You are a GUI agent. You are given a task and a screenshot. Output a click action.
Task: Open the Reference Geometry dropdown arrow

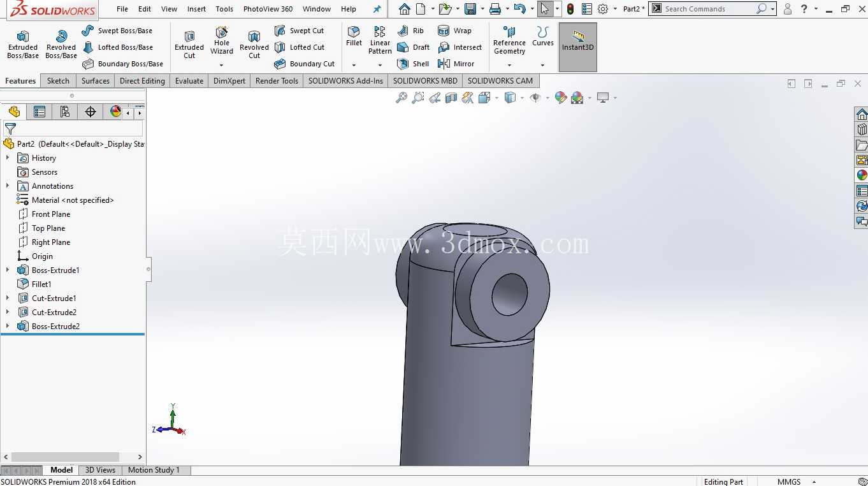509,65
